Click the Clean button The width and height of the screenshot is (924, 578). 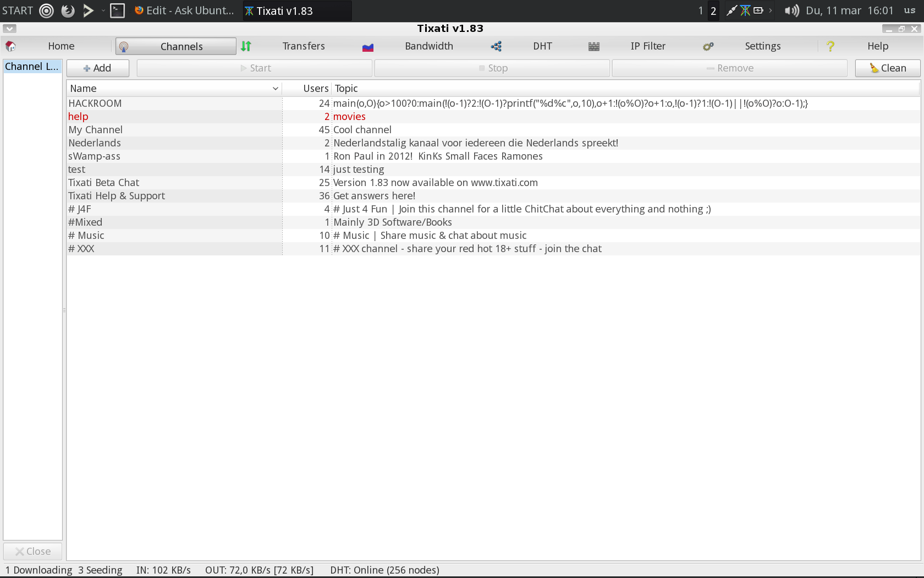coord(888,68)
